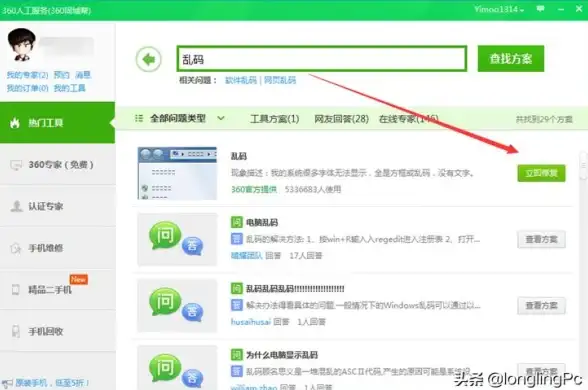The image size is (588, 390).
Task: Open the 为什么电脑显示乱码 question title
Action: [282, 355]
